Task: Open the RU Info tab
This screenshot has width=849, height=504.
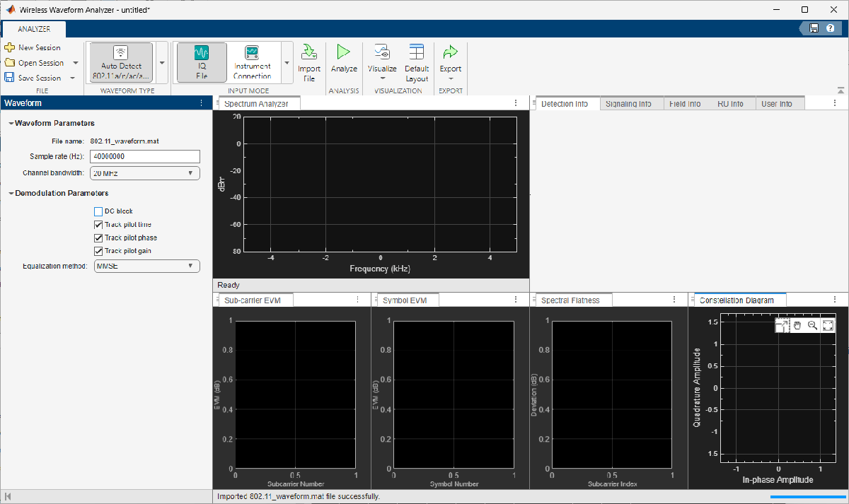Action: point(729,104)
